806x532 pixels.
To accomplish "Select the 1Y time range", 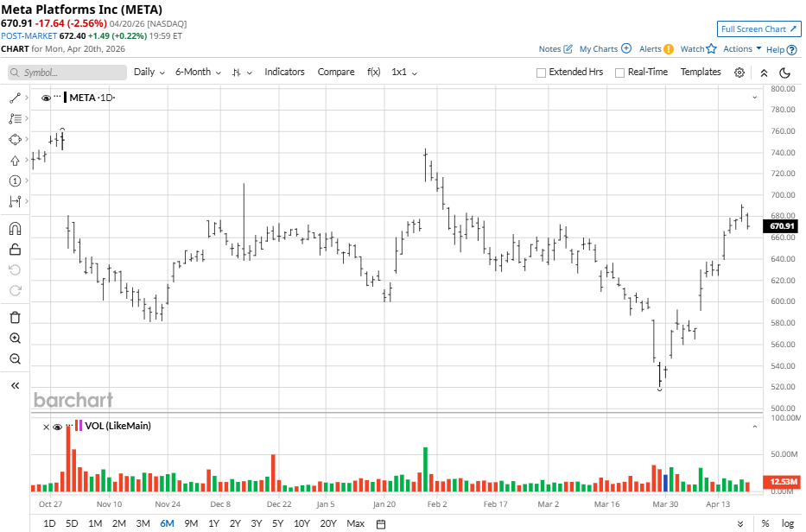I will [214, 523].
